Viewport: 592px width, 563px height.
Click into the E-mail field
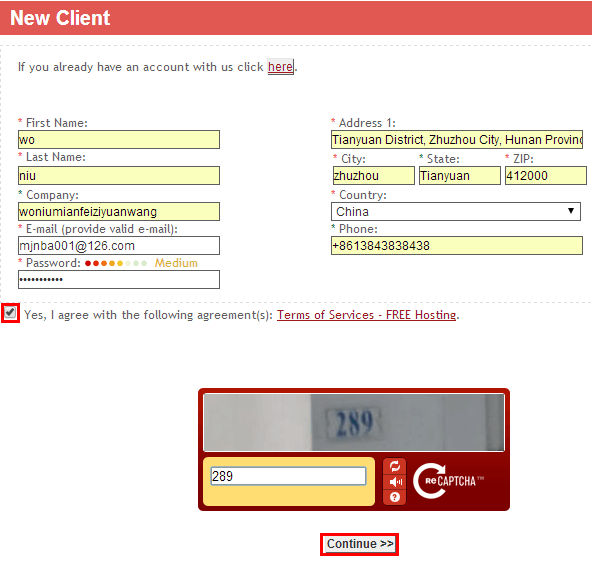(119, 246)
